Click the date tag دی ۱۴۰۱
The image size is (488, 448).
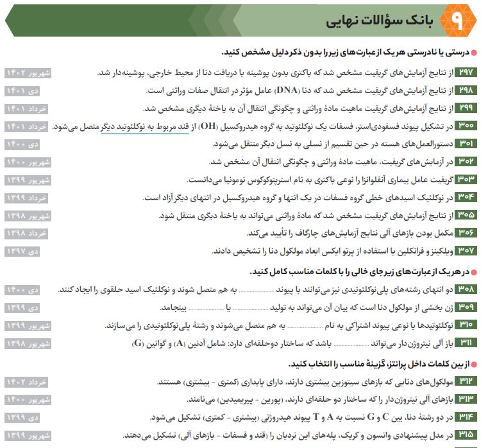22,91
